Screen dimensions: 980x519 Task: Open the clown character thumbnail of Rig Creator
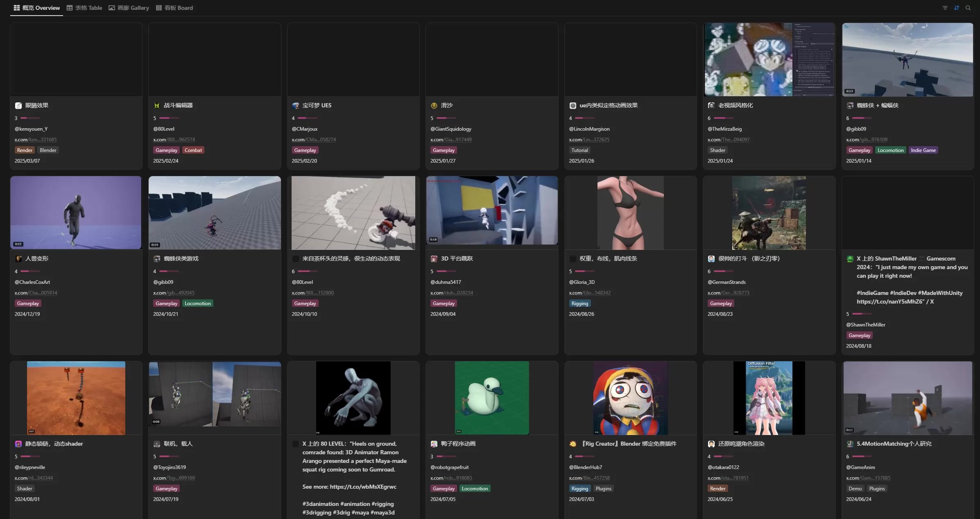point(630,398)
